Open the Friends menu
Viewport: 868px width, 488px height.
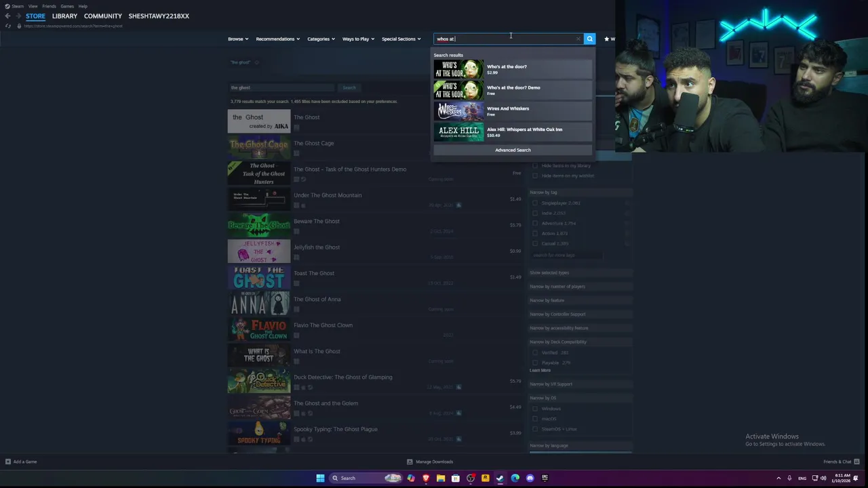(x=49, y=6)
